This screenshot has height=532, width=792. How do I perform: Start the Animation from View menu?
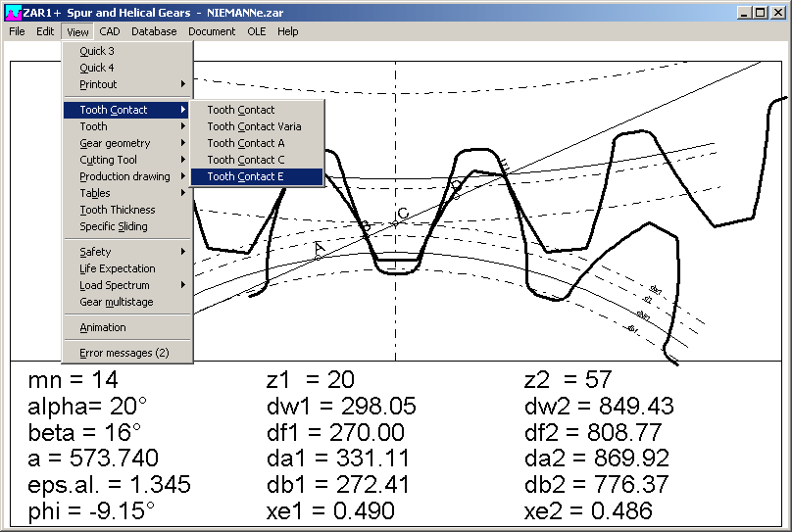tap(103, 327)
